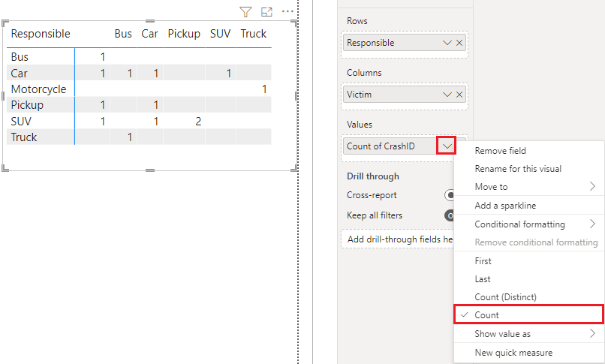Select the Car row label

(x=20, y=73)
